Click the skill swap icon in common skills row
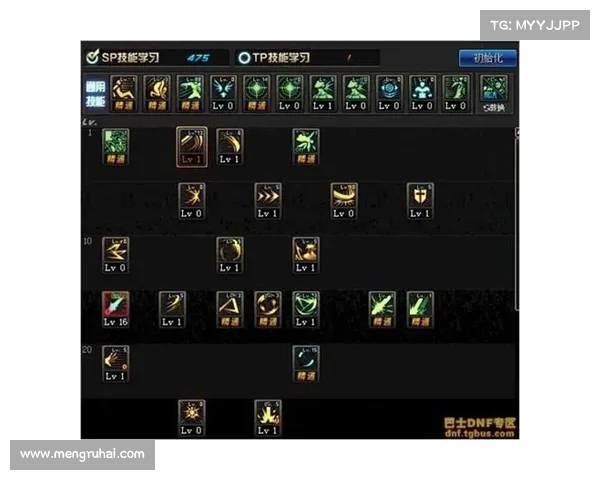600x480 pixels. tap(494, 94)
